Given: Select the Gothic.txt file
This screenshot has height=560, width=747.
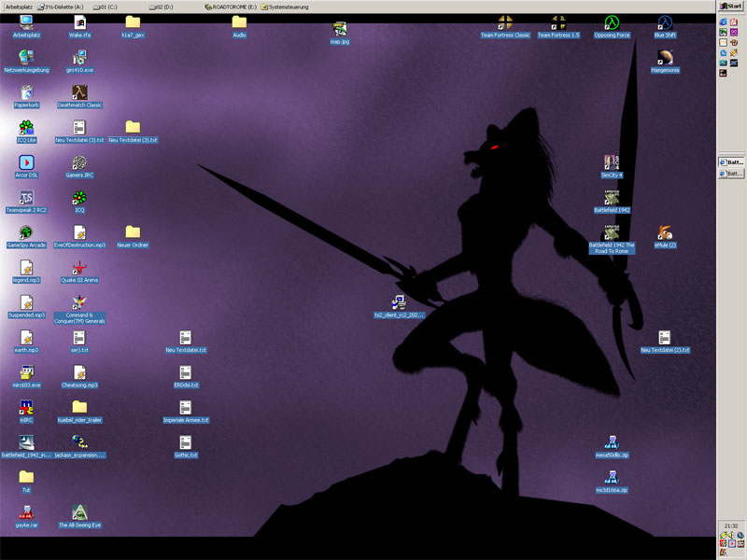Looking at the screenshot, I should click(186, 447).
